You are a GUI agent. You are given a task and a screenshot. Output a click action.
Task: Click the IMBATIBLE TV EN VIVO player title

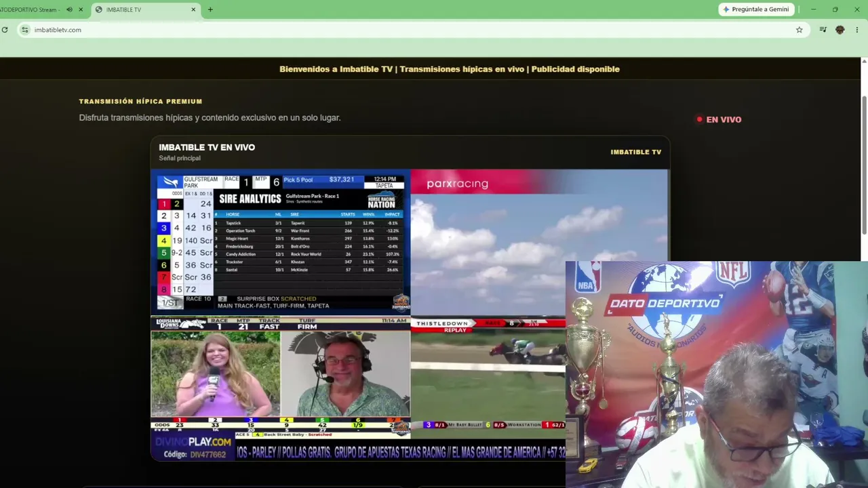point(207,147)
